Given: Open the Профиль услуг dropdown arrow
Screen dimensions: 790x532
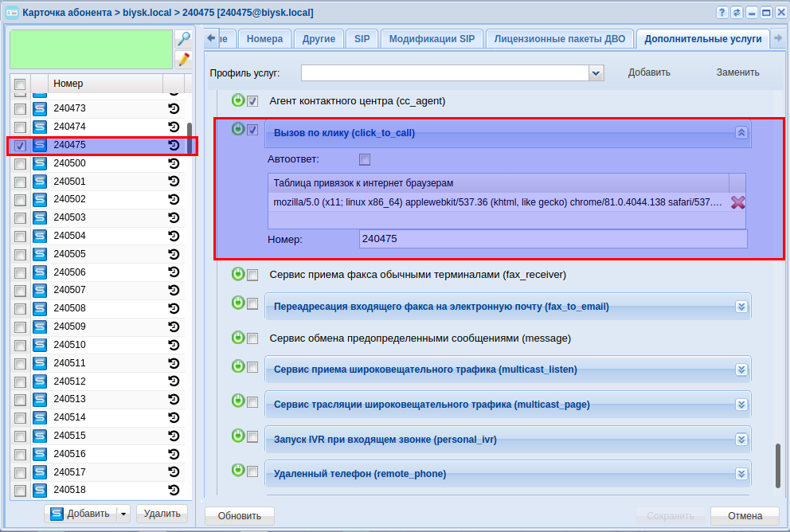Looking at the screenshot, I should [596, 73].
